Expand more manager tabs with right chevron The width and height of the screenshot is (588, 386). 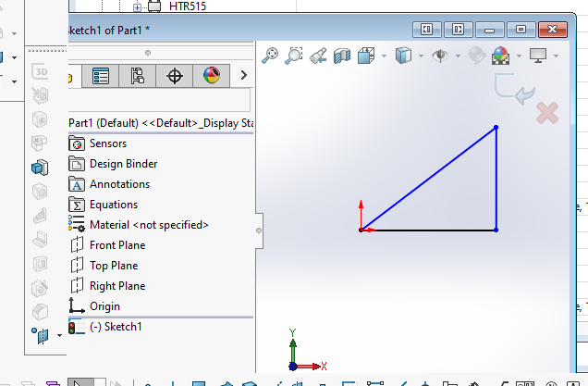(243, 76)
